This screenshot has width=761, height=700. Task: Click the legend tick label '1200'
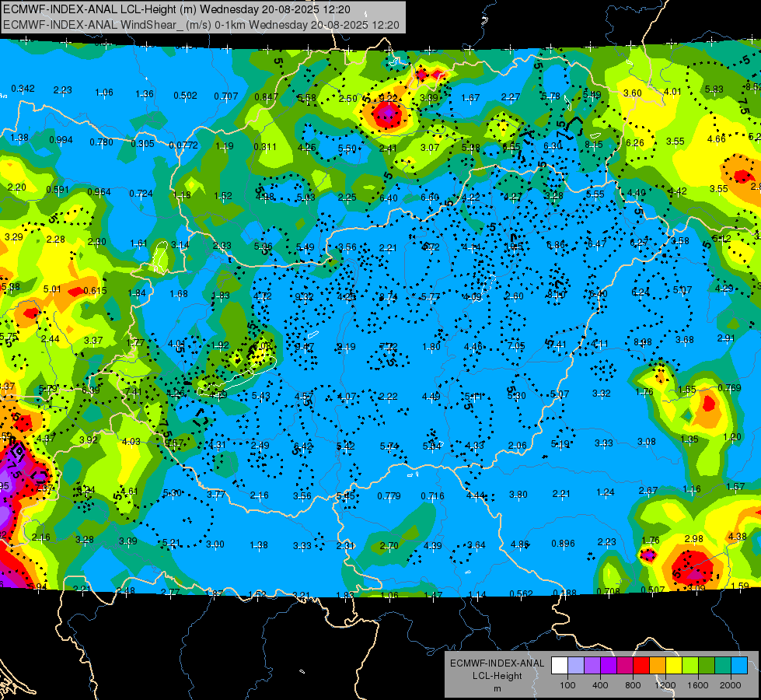665,685
